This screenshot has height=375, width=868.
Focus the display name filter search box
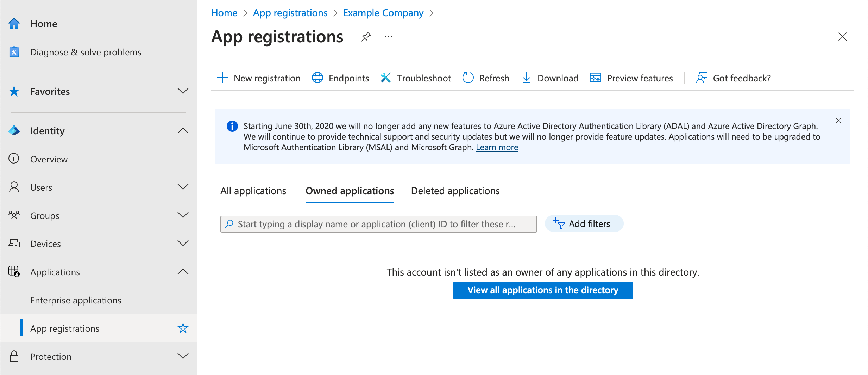click(x=378, y=224)
